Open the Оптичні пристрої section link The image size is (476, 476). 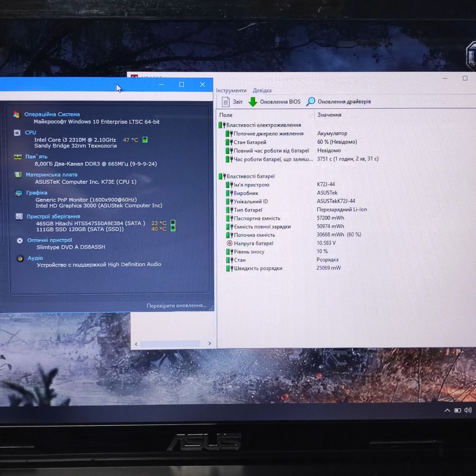50,240
